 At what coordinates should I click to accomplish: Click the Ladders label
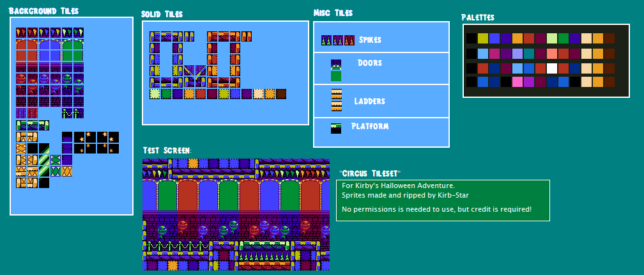[370, 100]
